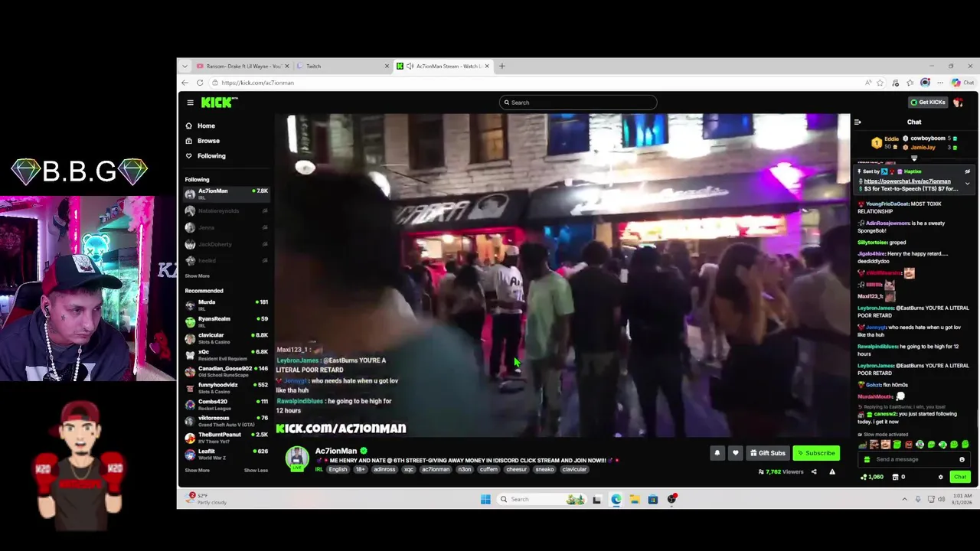Mute the Ac7ionMan Stream tab audio
Image resolution: width=980 pixels, height=551 pixels.
tap(410, 66)
